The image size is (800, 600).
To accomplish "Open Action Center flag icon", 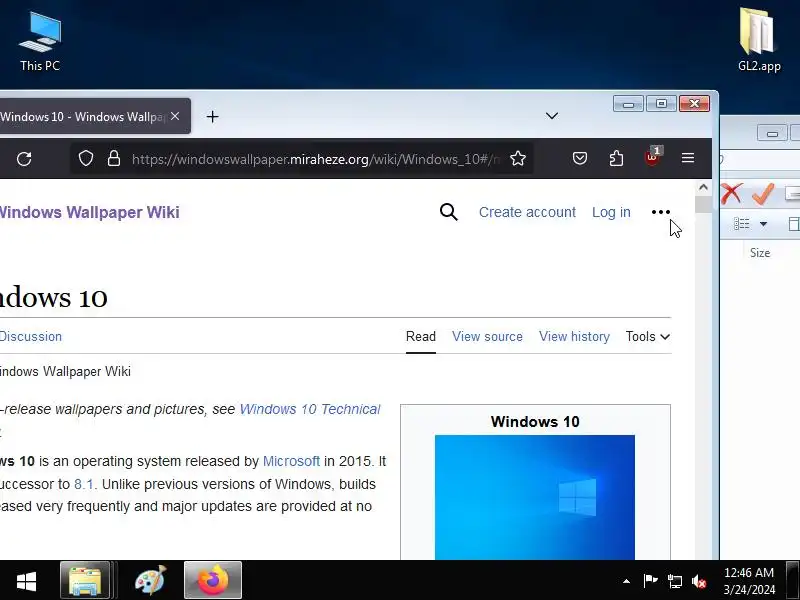I will coord(650,581).
